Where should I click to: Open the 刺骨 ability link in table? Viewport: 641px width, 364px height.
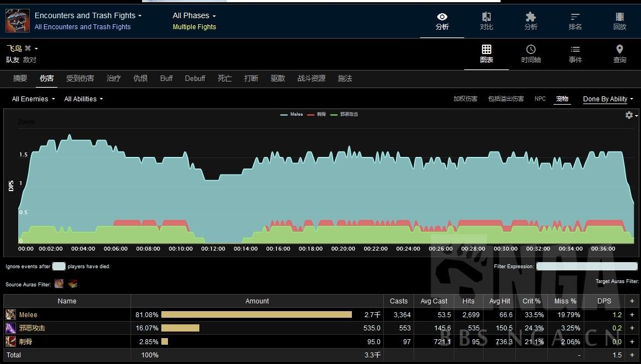[x=25, y=341]
